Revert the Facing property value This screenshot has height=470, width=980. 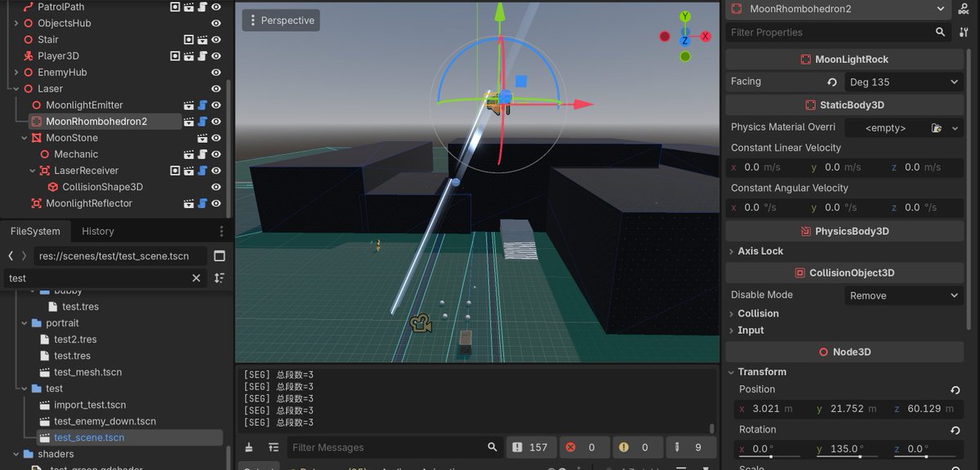coord(832,82)
